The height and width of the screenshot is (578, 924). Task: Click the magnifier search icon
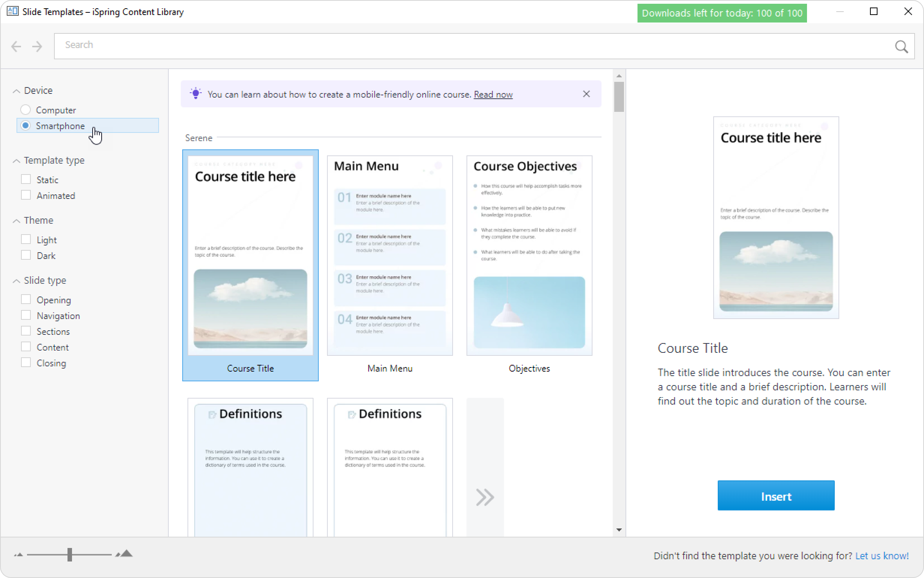[901, 47]
